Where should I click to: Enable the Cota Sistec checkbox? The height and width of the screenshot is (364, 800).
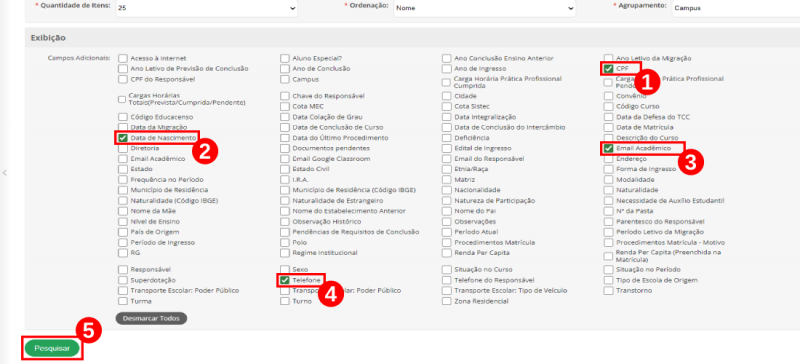[446, 106]
